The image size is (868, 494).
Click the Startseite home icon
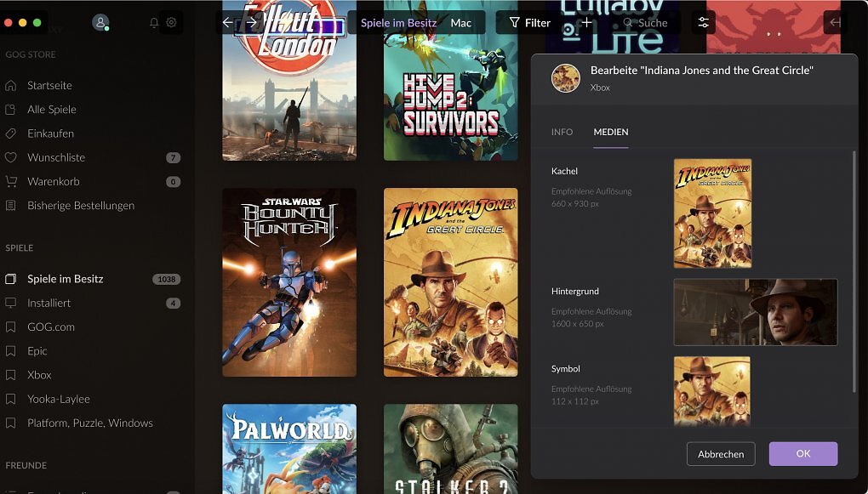[x=10, y=85]
